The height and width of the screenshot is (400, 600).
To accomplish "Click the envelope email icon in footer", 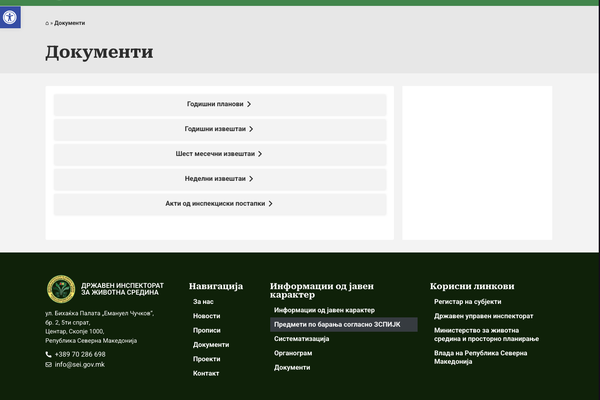I will pos(48,364).
